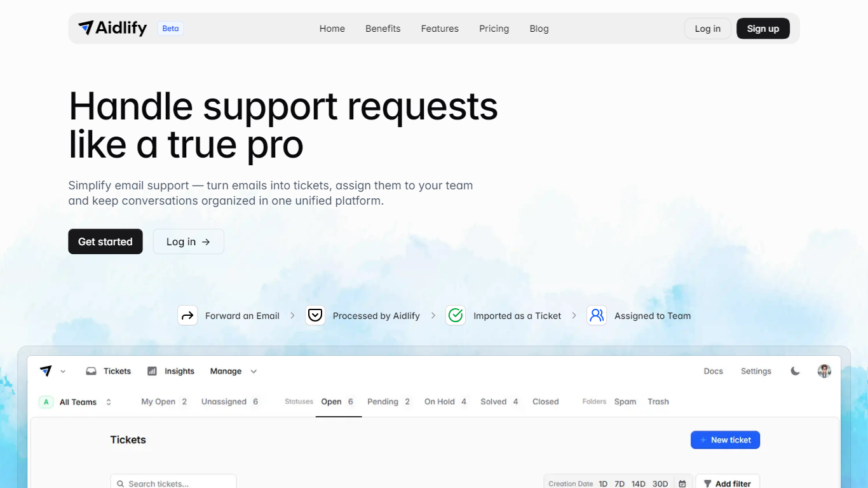Switch to the Unassigned tab
Image resolution: width=868 pixels, height=488 pixels.
[x=230, y=402]
